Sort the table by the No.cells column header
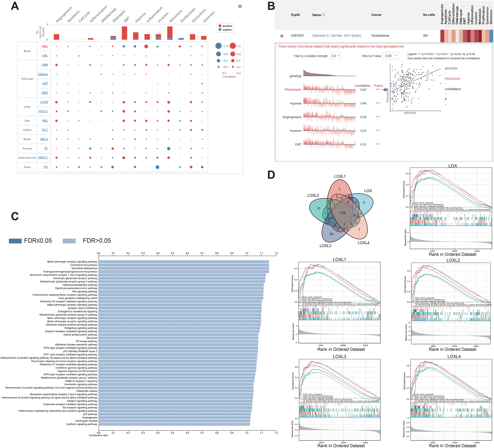494x448 pixels. coord(429,15)
